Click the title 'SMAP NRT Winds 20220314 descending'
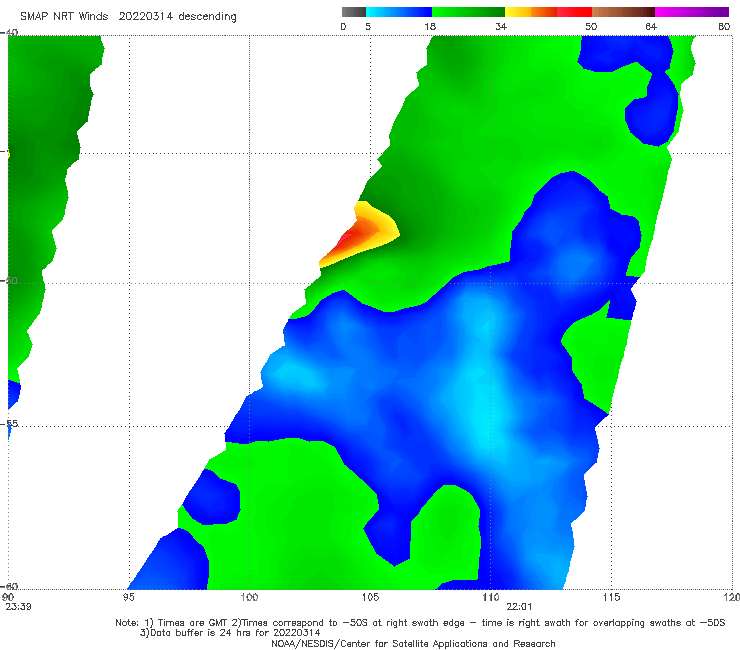The width and height of the screenshot is (740, 650). [128, 16]
